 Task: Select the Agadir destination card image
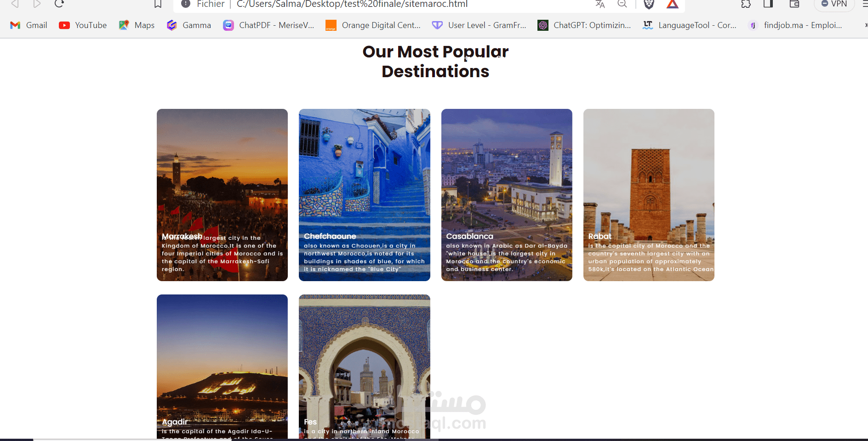[222, 367]
